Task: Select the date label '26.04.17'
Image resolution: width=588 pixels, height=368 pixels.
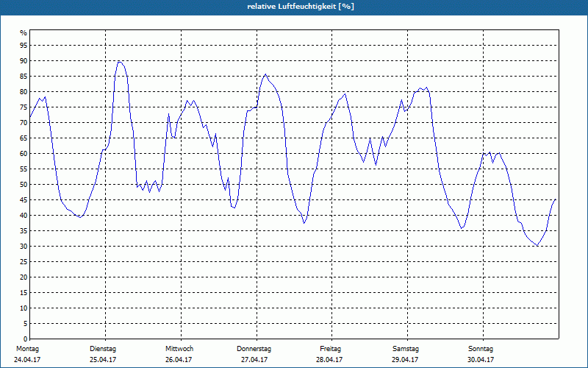Action: click(179, 360)
